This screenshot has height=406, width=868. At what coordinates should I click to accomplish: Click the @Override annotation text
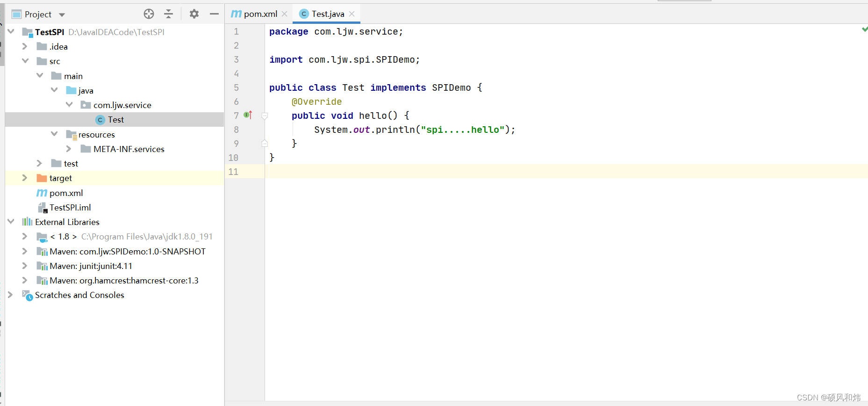point(316,101)
